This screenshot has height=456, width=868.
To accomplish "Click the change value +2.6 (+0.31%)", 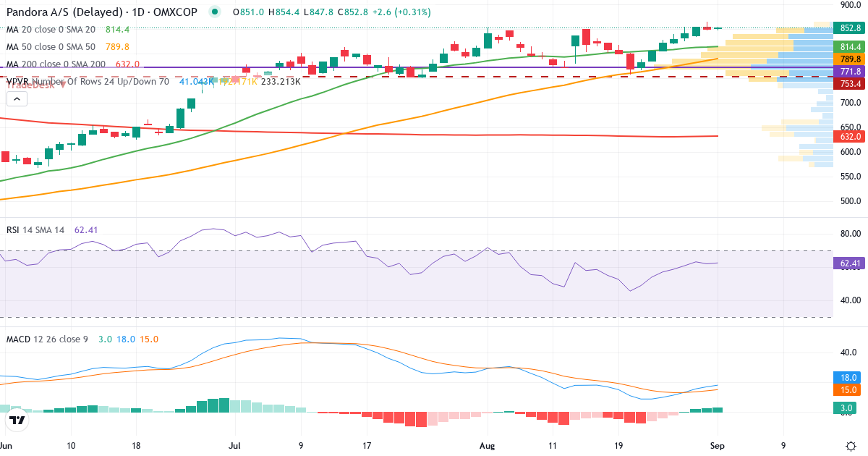I will 401,12.
